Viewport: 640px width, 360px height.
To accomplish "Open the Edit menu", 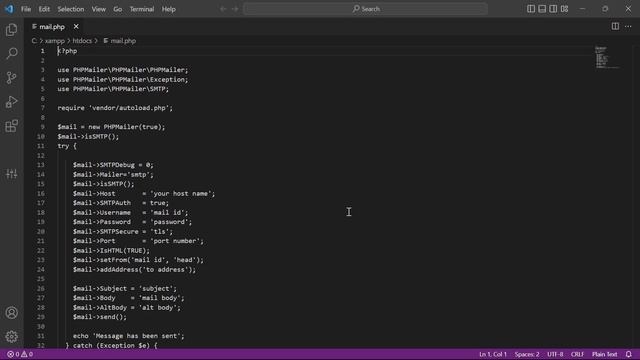I will (44, 9).
